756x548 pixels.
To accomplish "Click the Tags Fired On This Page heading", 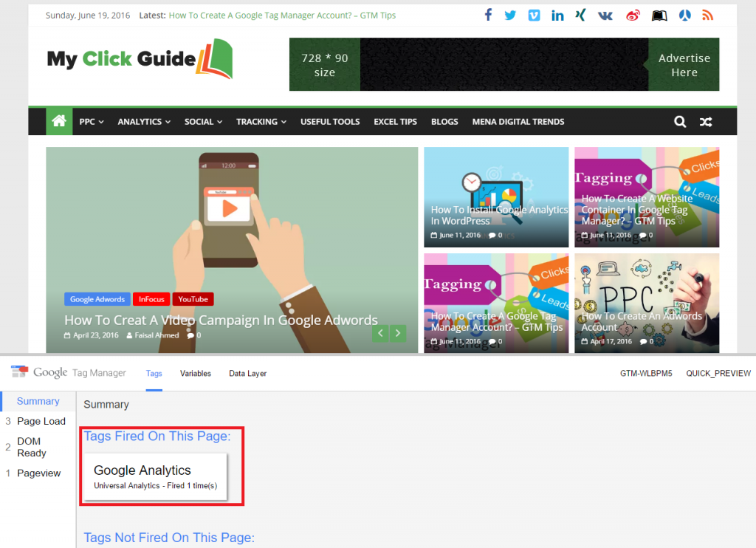I will tap(157, 436).
